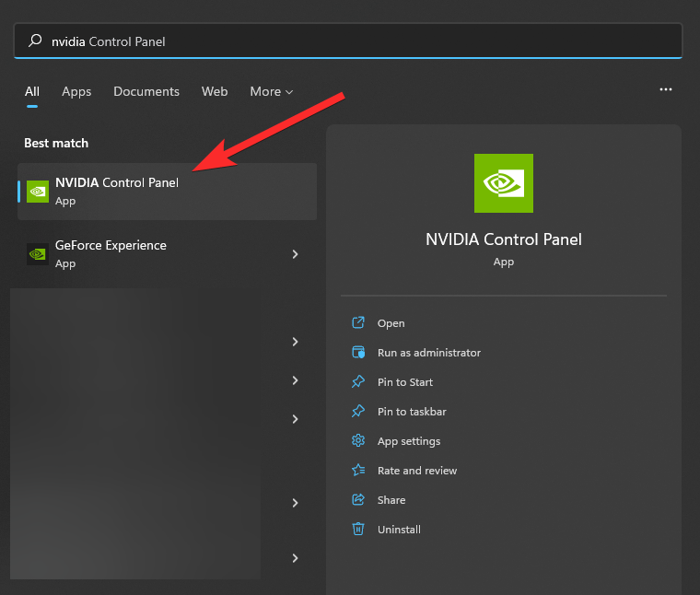This screenshot has width=700, height=595.
Task: Click the GeForce Experience app icon
Action: 38,254
